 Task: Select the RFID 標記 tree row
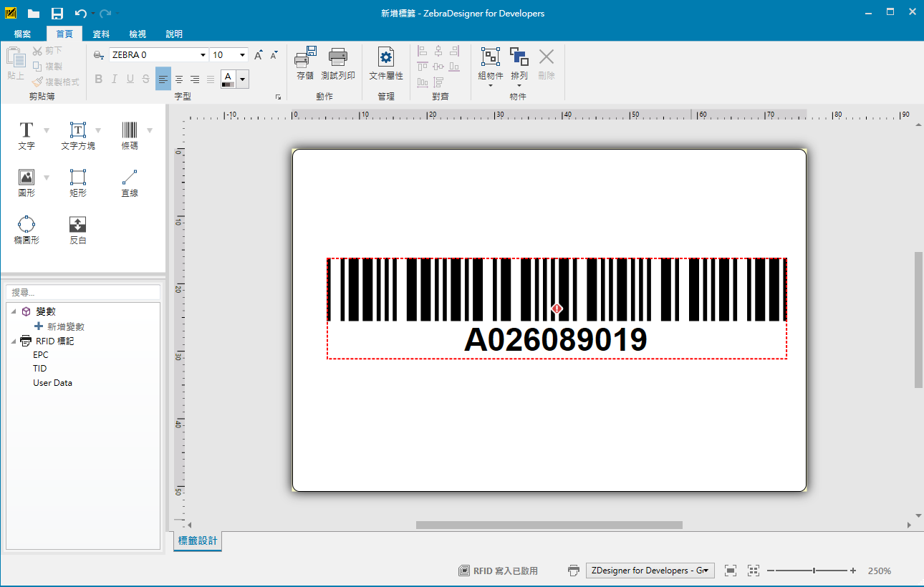click(x=47, y=341)
